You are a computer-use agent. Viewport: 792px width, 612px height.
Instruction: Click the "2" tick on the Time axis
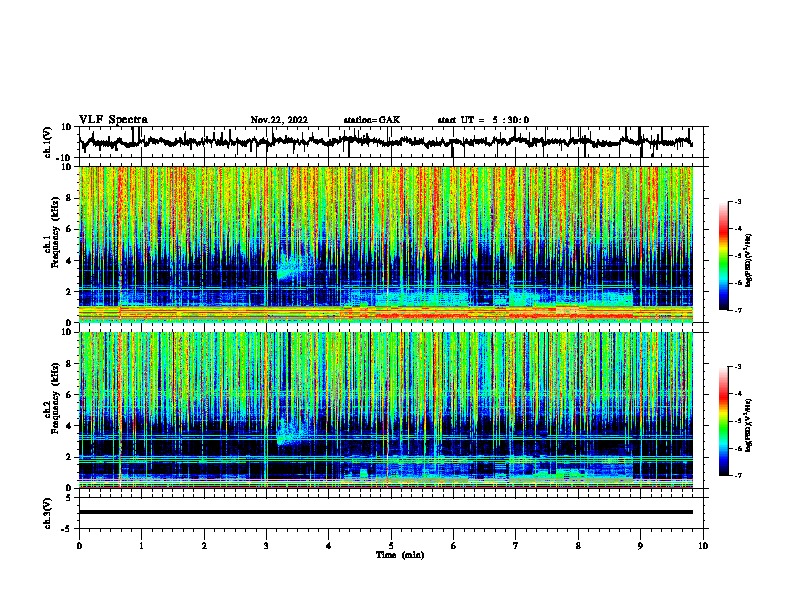(x=204, y=545)
